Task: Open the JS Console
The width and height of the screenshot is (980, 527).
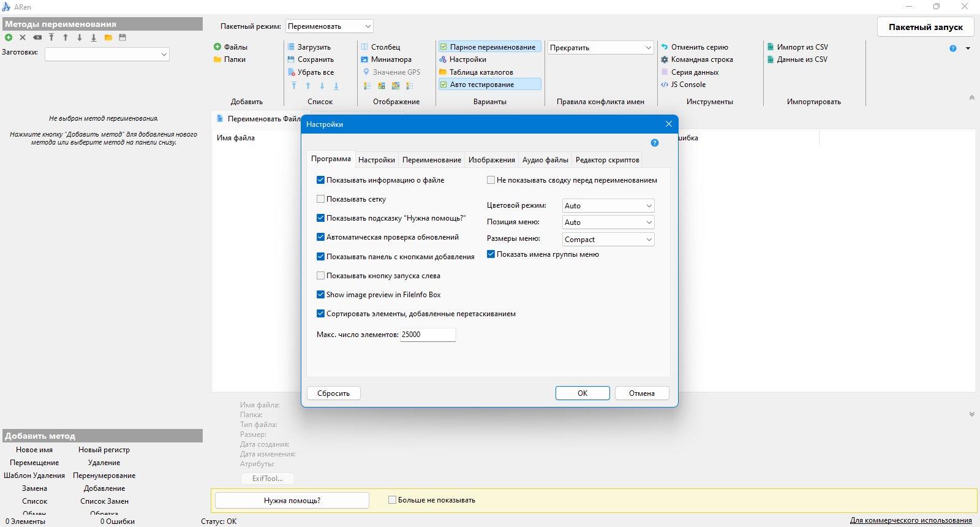Action: [x=683, y=85]
